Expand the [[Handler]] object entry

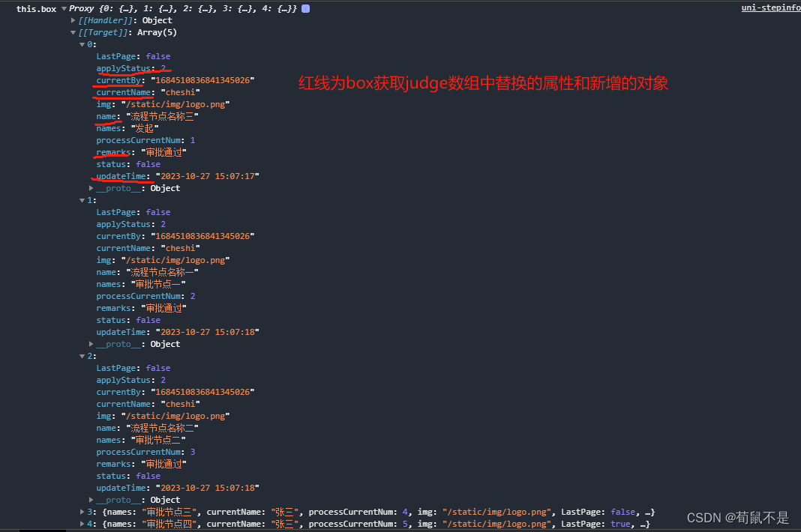point(72,20)
